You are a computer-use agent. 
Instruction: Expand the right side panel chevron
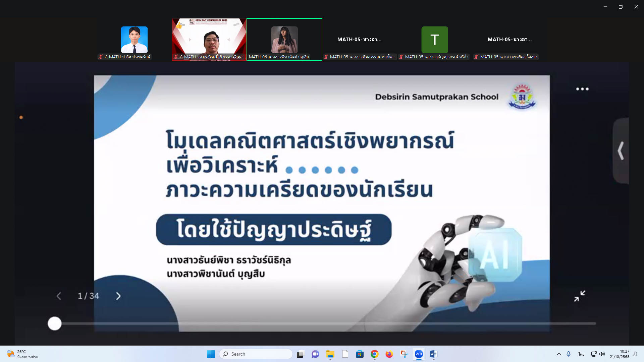[x=621, y=151]
